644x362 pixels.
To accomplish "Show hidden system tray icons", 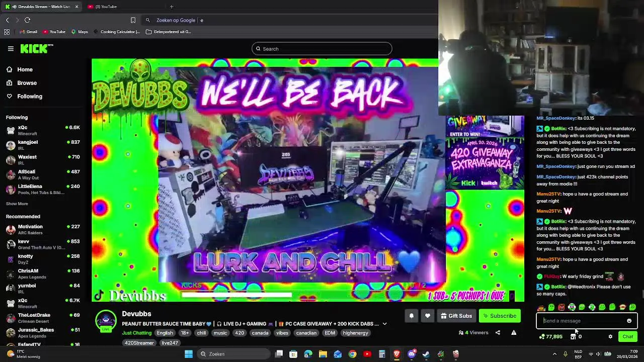I will (x=554, y=354).
